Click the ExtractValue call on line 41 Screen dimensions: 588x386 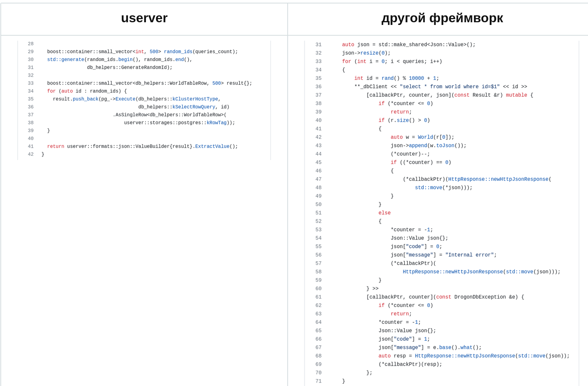click(212, 146)
